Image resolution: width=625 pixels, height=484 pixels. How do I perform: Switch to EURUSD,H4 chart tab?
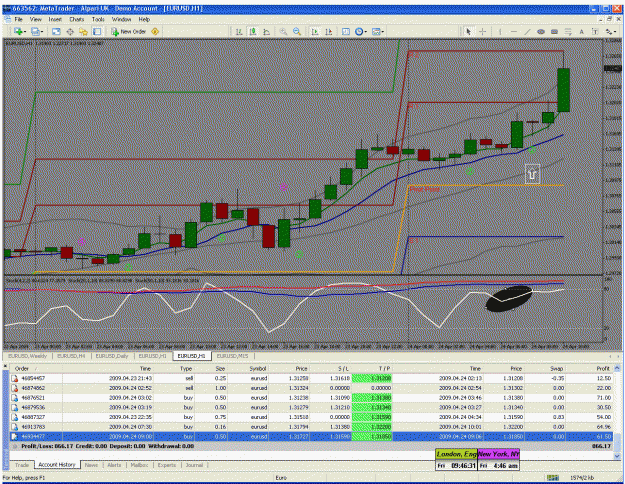tap(71, 356)
